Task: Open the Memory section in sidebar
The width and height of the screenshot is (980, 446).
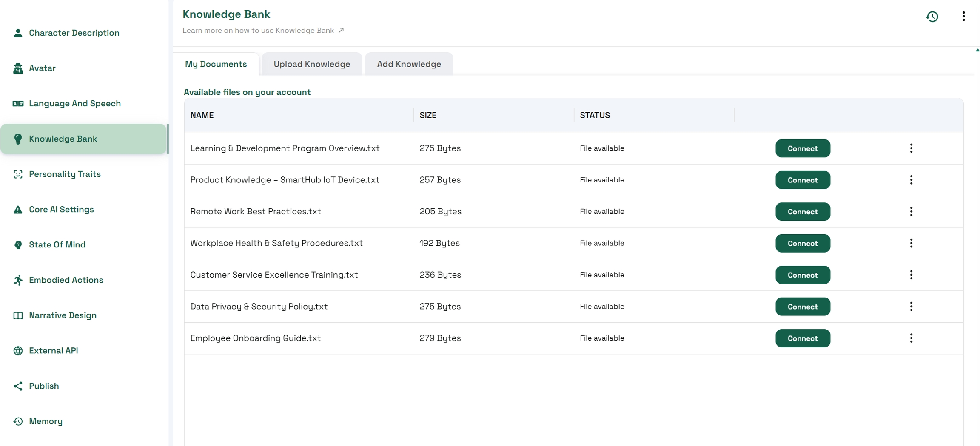Action: pyautogui.click(x=46, y=421)
